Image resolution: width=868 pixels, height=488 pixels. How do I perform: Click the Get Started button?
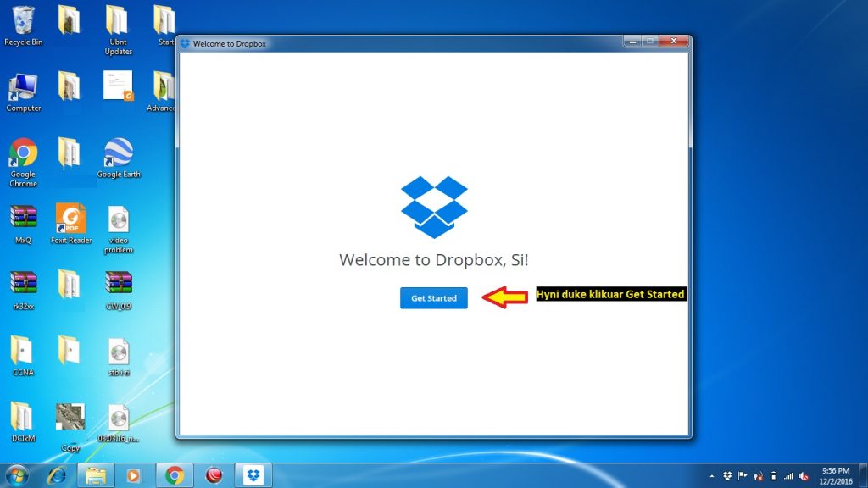[433, 298]
